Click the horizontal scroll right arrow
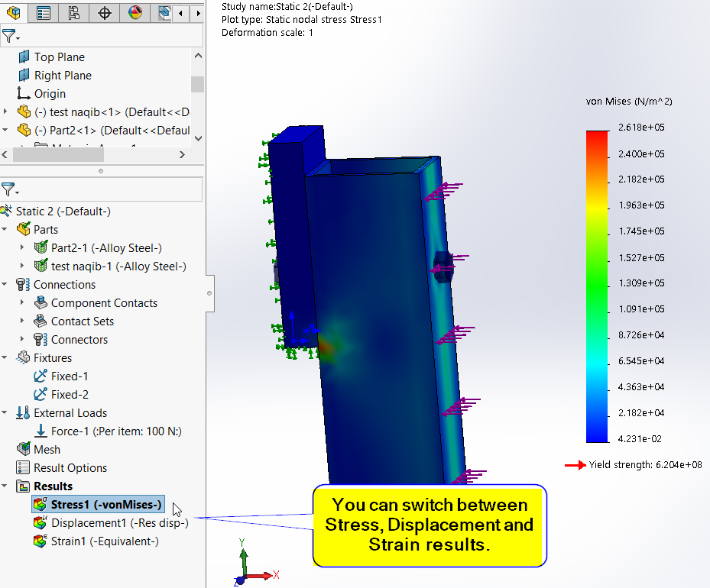The width and height of the screenshot is (710, 588). pos(182,155)
